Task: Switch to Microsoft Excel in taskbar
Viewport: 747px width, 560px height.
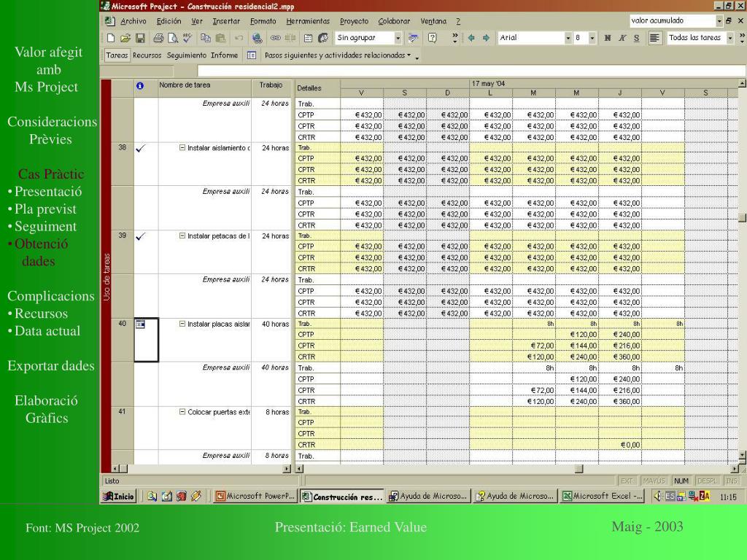Action: coord(603,496)
